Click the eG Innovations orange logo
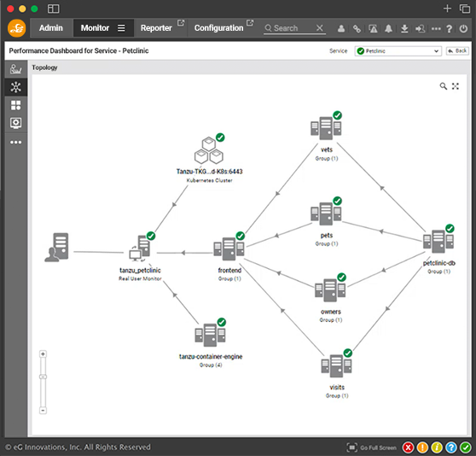The width and height of the screenshot is (476, 456). (x=16, y=28)
